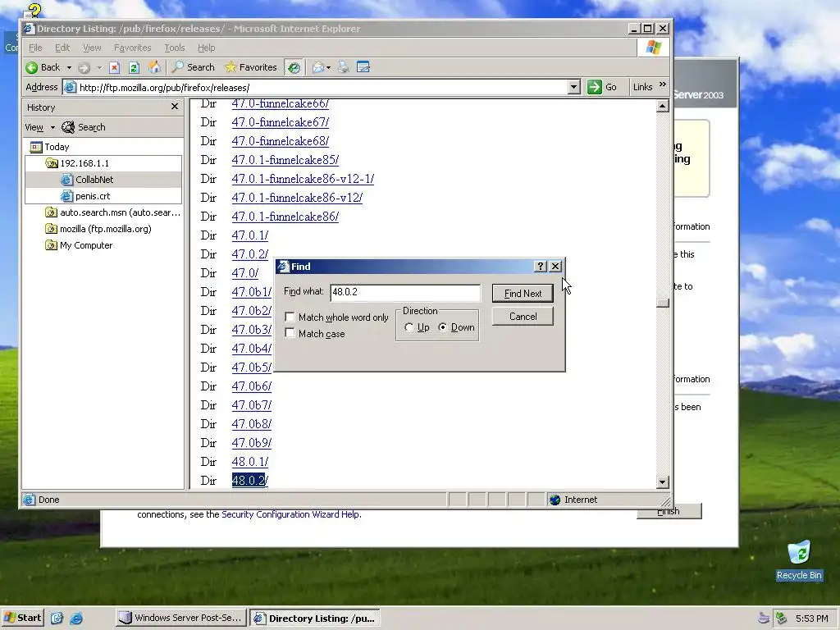840x630 pixels.
Task: Expand the My Computer history folder
Action: tap(79, 245)
